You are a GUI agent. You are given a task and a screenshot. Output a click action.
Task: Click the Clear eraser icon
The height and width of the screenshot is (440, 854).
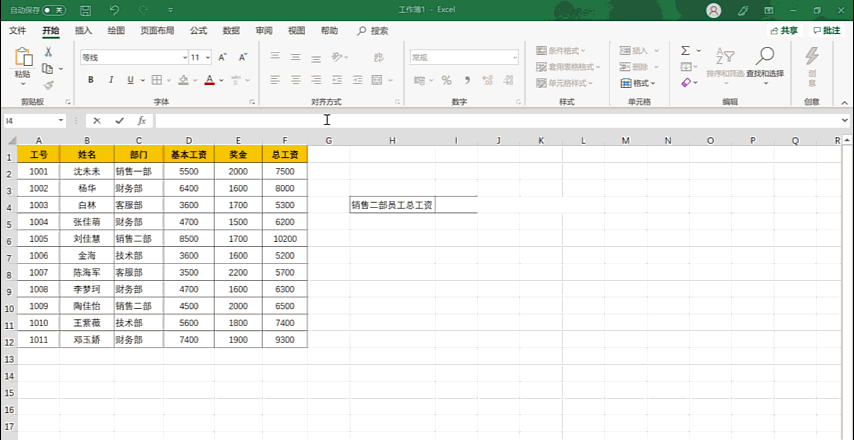[686, 83]
